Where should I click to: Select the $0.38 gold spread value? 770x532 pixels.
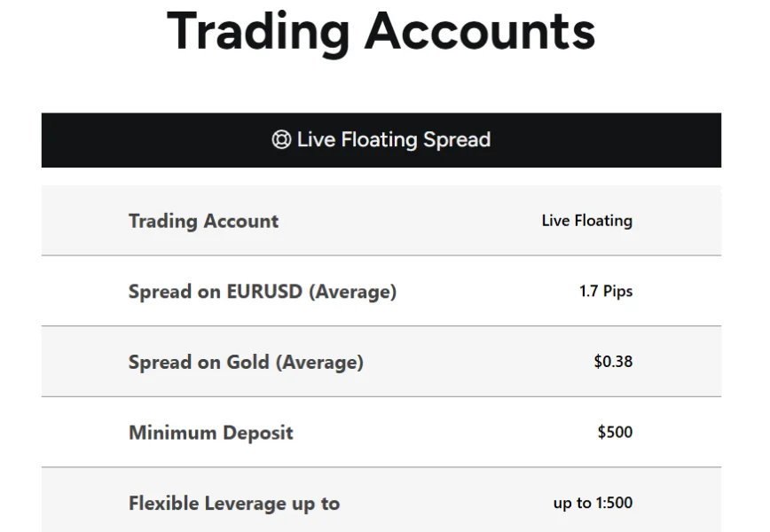613,362
